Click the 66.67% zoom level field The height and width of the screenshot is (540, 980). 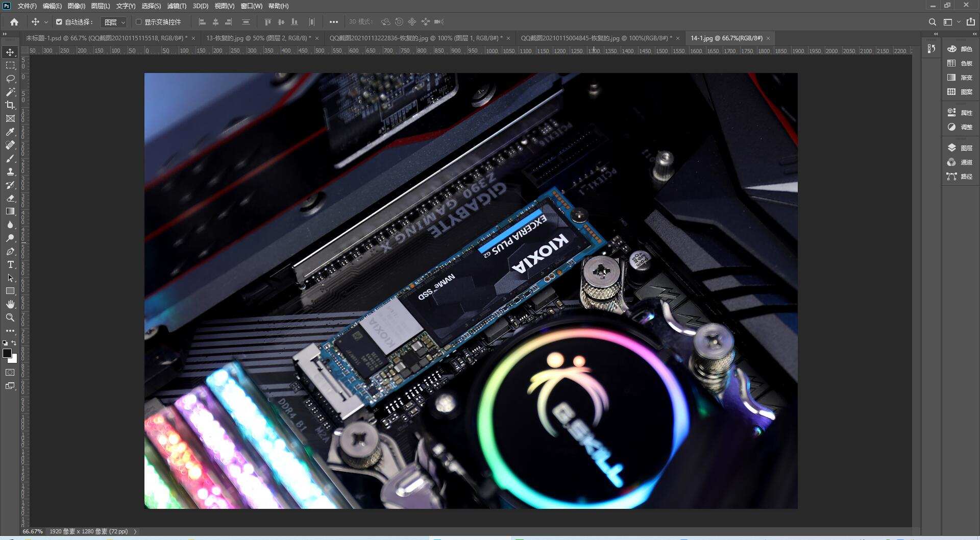click(33, 531)
